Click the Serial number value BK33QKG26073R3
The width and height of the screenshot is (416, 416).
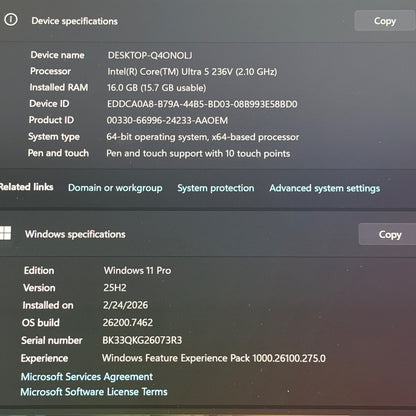coord(142,340)
